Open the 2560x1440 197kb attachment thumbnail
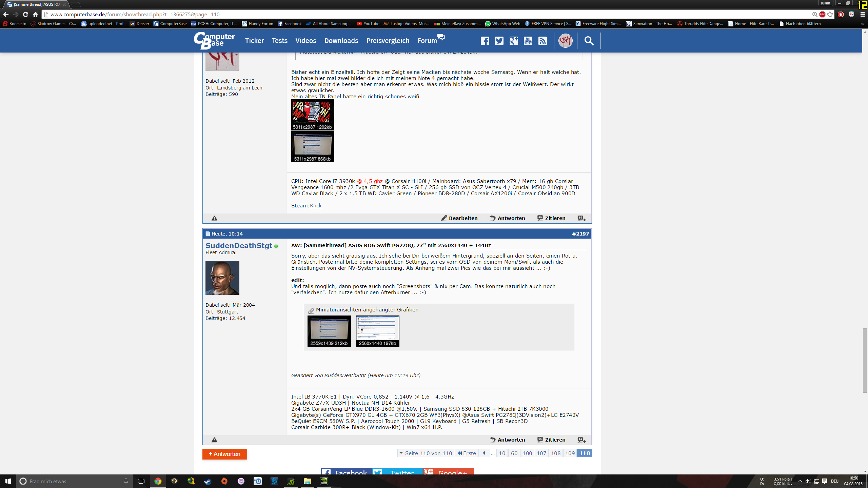Image resolution: width=868 pixels, height=488 pixels. (377, 331)
